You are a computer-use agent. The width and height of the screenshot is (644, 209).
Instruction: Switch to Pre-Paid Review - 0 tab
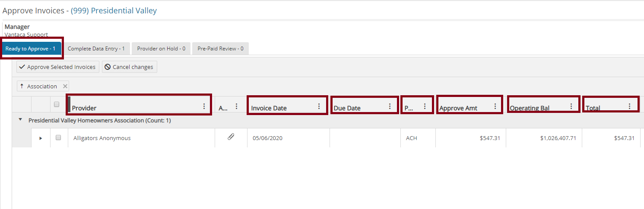[x=220, y=49]
